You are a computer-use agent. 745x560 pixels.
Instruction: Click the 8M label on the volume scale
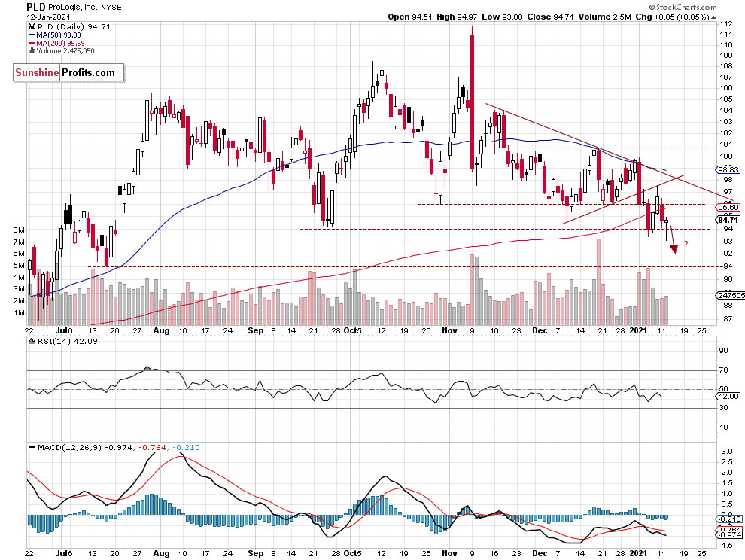(x=19, y=230)
